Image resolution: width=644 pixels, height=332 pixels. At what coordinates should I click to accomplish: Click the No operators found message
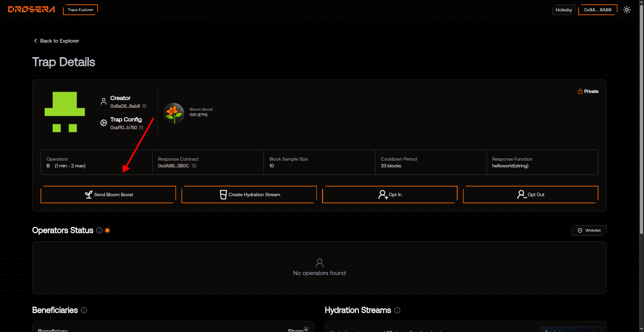[x=319, y=273]
